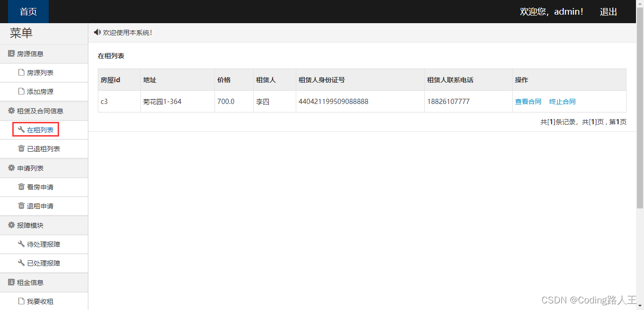Expand the 报障模块 section header
This screenshot has width=644, height=310.
click(44, 225)
